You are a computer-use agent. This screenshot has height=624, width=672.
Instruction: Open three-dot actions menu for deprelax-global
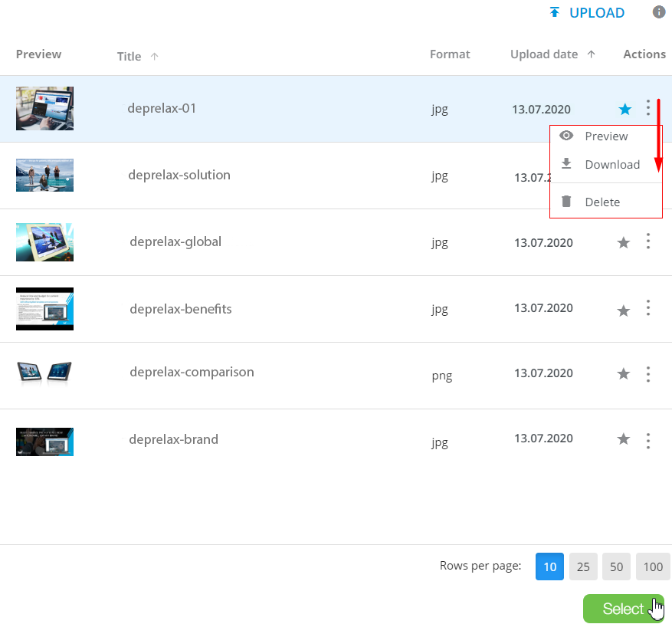tap(648, 241)
